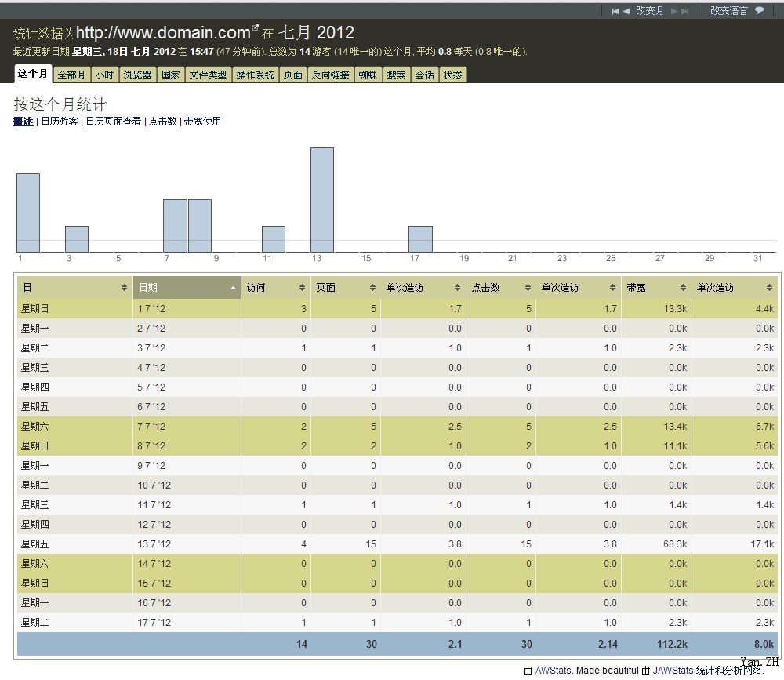Click the total average '2.14'
784x680 pixels.
[x=608, y=644]
